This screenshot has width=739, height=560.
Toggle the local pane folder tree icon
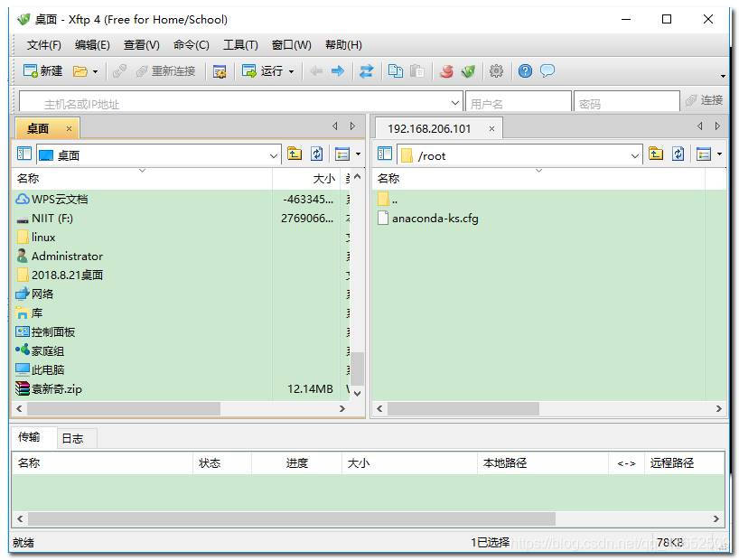click(x=24, y=154)
